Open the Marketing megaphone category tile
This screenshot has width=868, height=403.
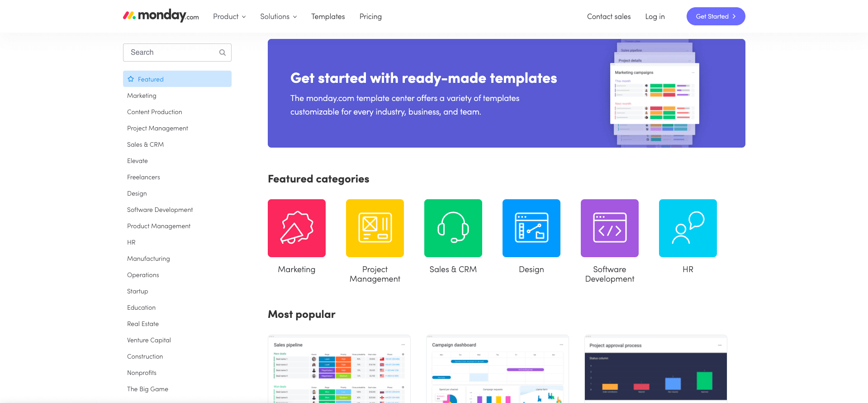point(297,228)
